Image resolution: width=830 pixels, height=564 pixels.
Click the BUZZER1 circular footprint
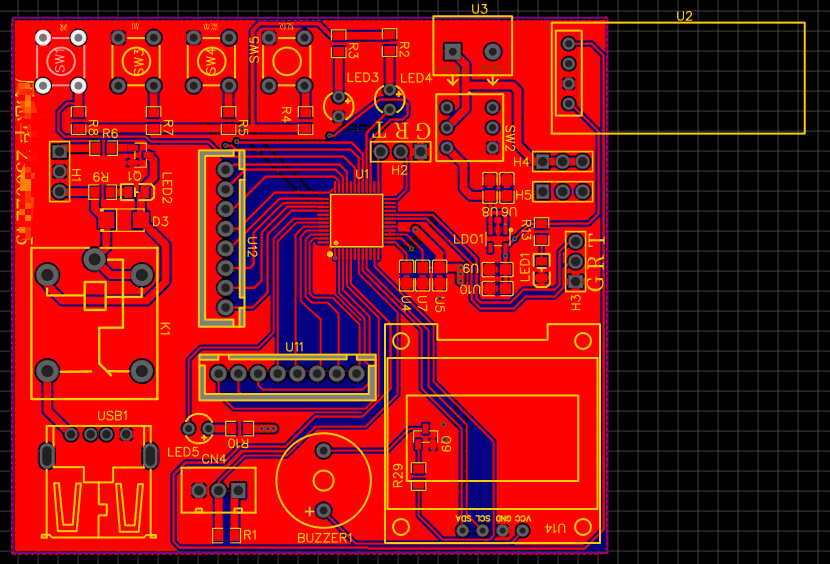click(323, 481)
